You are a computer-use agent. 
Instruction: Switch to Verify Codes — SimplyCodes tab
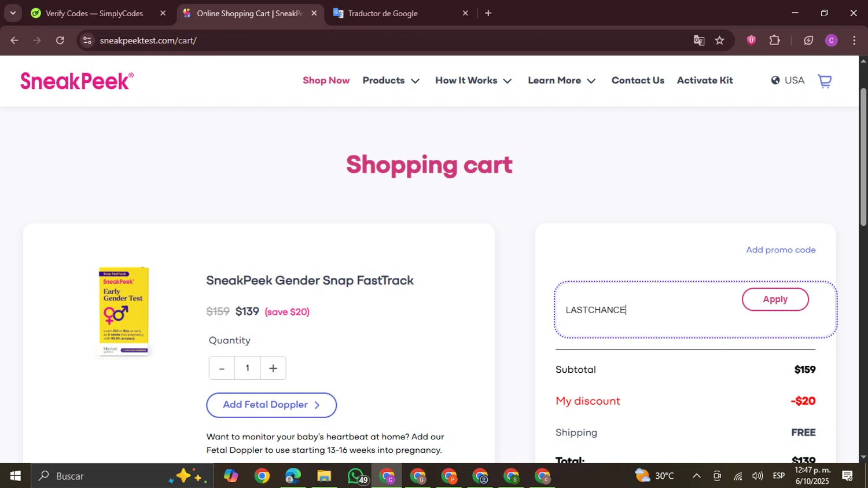(94, 13)
